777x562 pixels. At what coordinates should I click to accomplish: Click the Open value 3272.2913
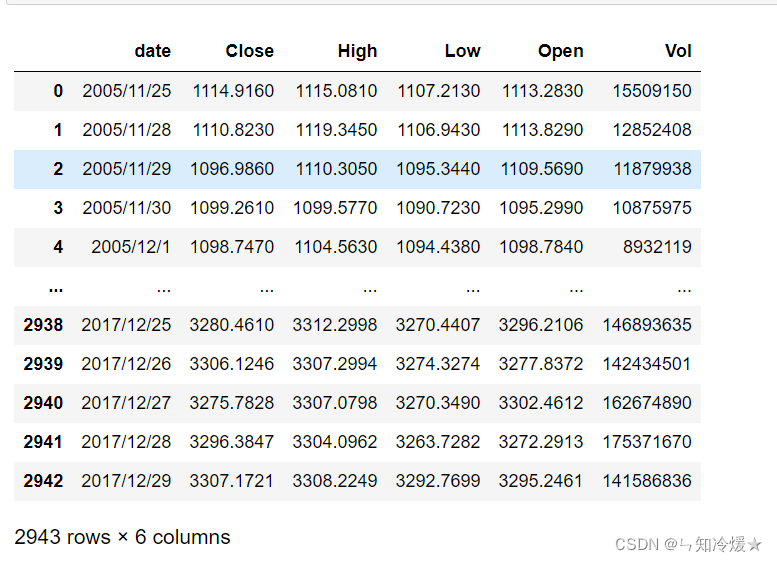[x=541, y=442]
